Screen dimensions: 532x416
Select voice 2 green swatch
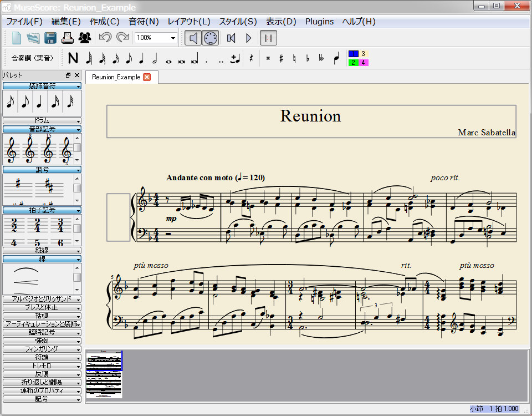pyautogui.click(x=353, y=63)
